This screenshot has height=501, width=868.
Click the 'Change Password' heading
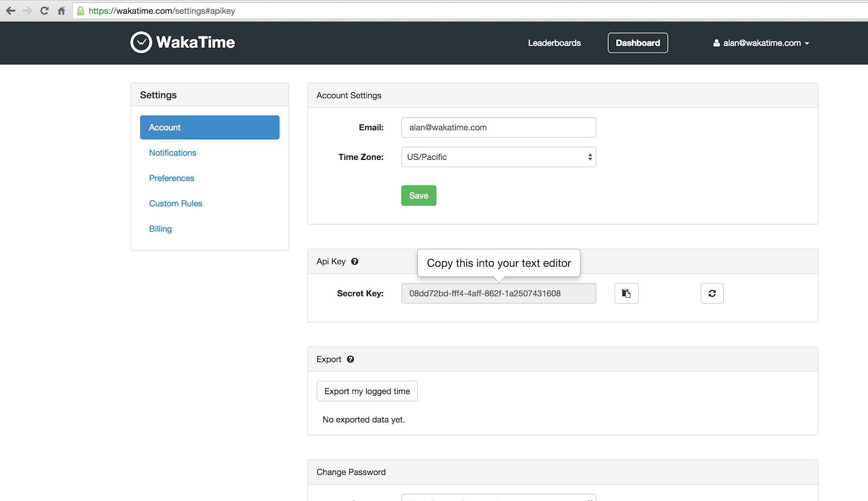tap(351, 472)
